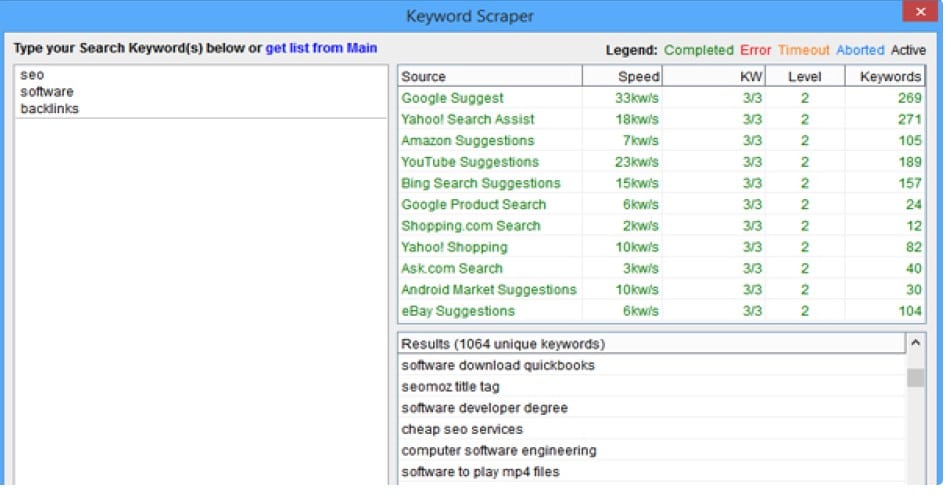Click the 18kw/s speed value
Viewport: 945px width, 503px height.
point(636,119)
